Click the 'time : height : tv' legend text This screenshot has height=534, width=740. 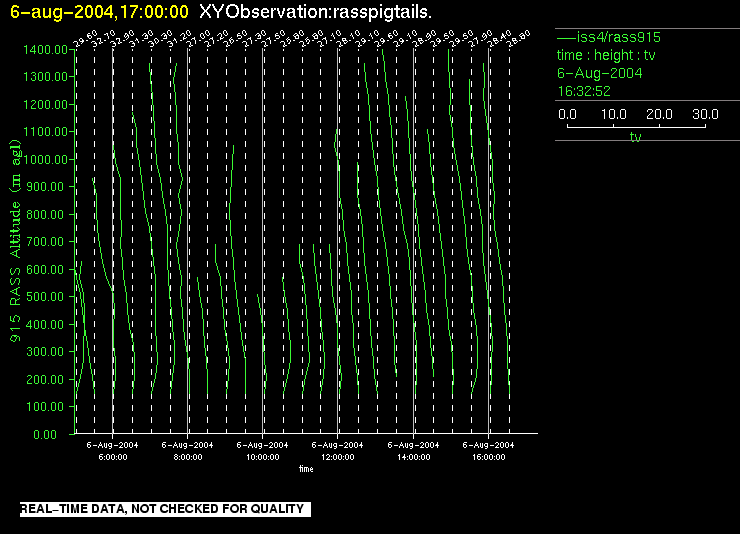tap(607, 55)
